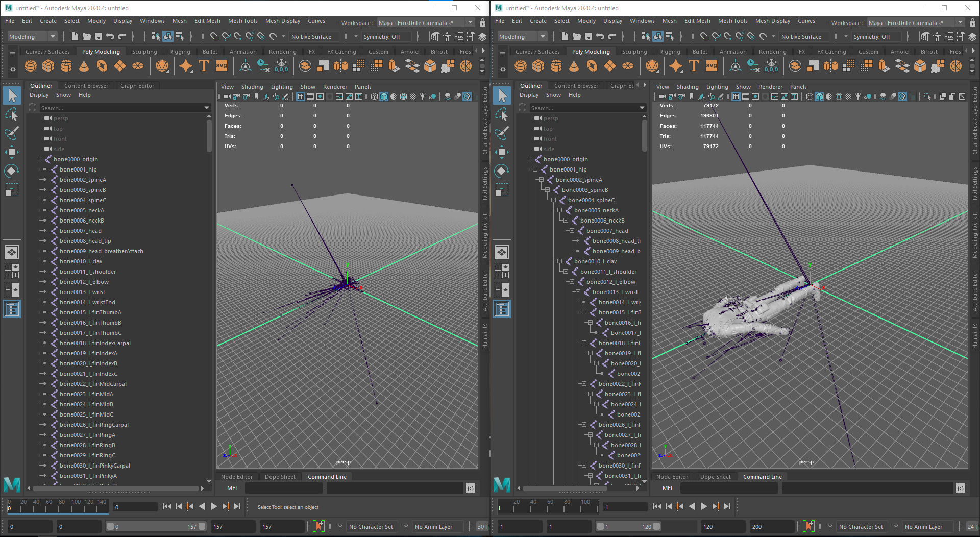
Task: Open Shading panel menu in right viewport
Action: click(x=688, y=87)
